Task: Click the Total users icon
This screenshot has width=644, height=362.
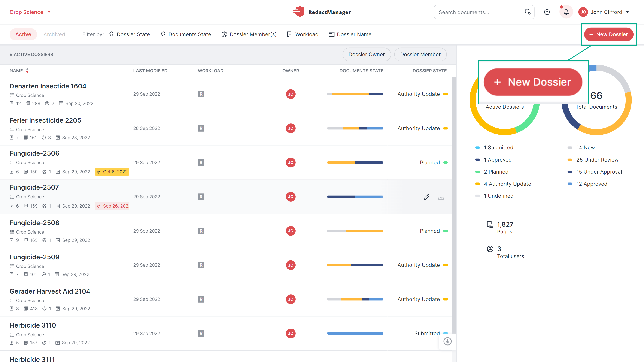Action: point(490,249)
